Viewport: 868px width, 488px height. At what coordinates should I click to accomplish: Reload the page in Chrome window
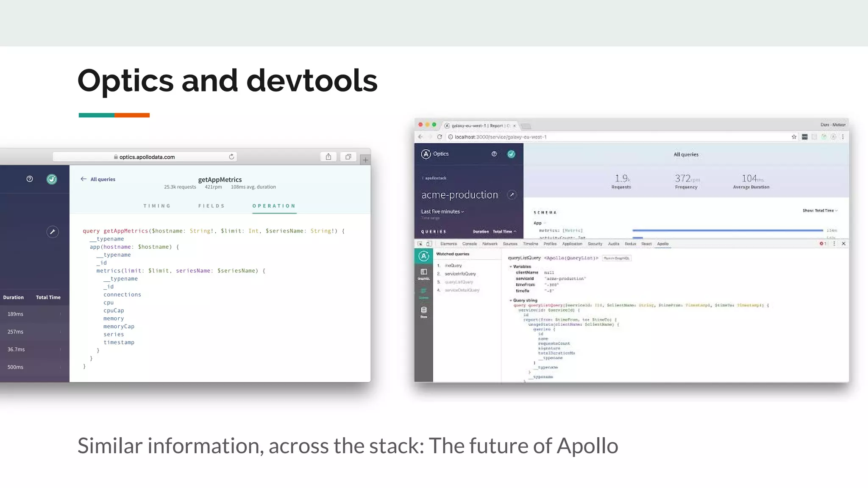point(440,137)
